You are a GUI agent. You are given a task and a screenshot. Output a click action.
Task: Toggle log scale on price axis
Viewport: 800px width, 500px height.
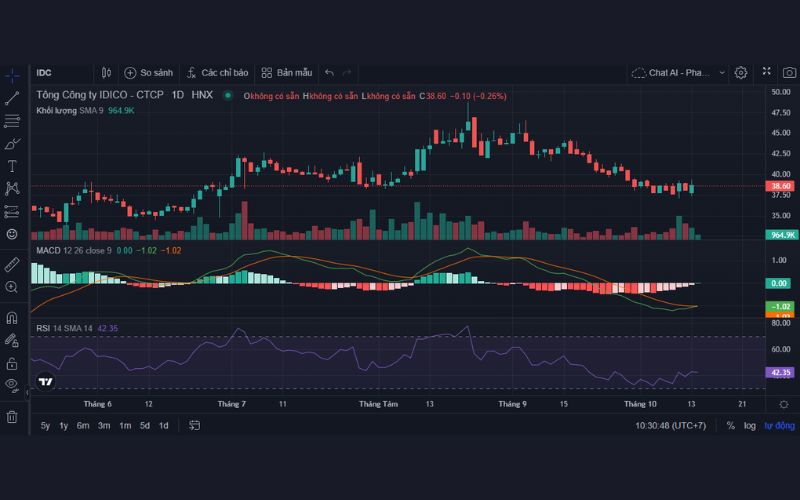(x=749, y=425)
